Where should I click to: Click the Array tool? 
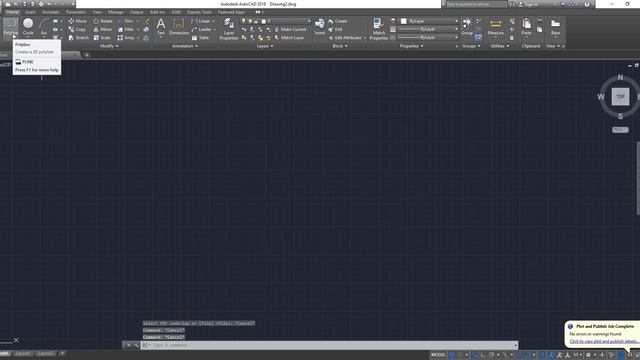[x=126, y=38]
